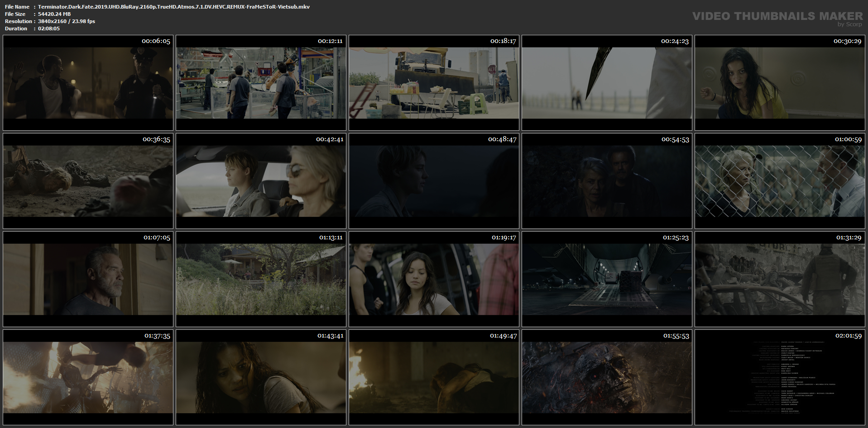The width and height of the screenshot is (868, 428).
Task: Select the thumbnail at 00:12:11
Action: [x=261, y=83]
